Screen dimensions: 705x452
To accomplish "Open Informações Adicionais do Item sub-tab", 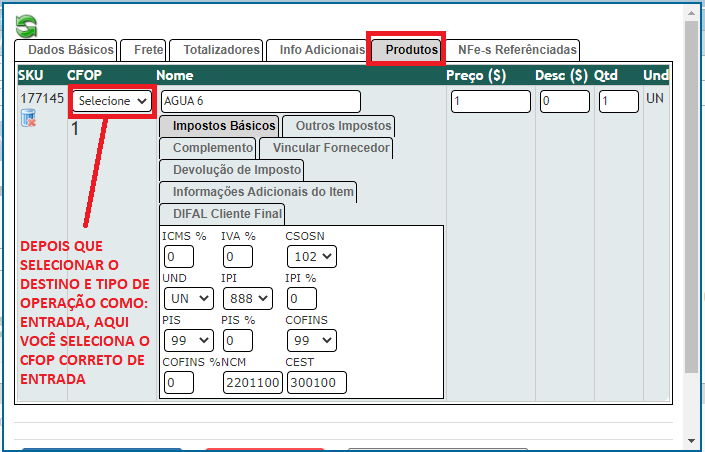I will pos(258,192).
